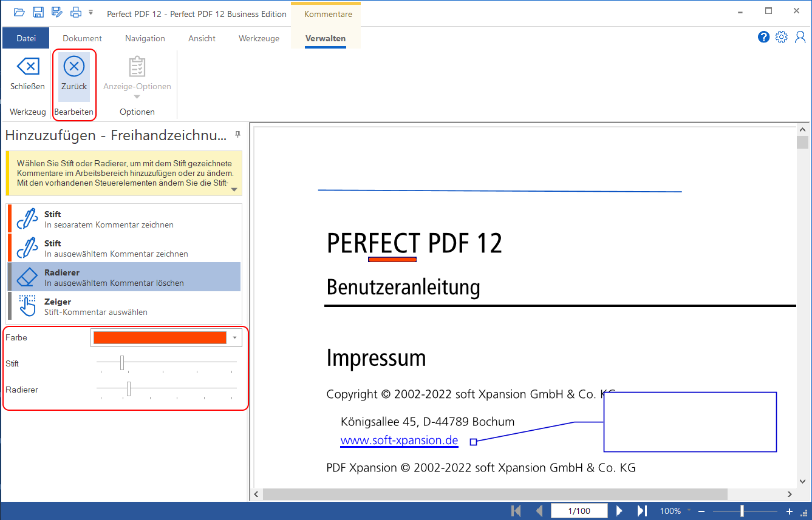Expand the yellow hint text box
The image size is (812, 520).
pyautogui.click(x=234, y=189)
